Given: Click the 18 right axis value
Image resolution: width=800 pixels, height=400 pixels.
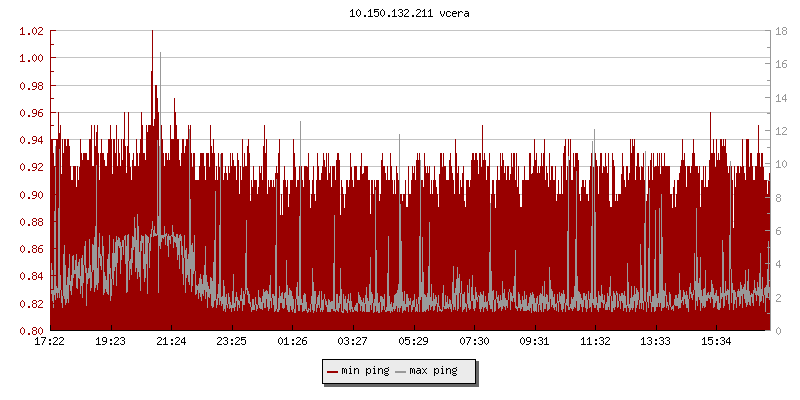Looking at the screenshot, I should [x=782, y=31].
